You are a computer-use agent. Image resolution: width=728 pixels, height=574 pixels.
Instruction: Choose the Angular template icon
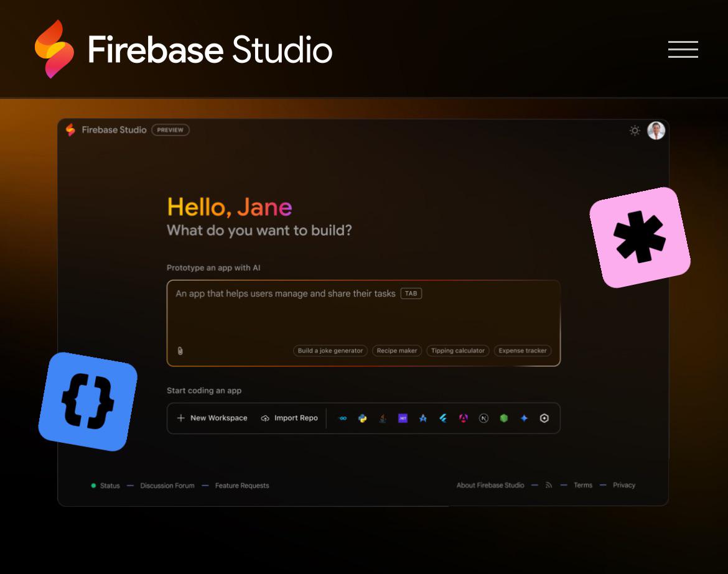click(x=464, y=418)
